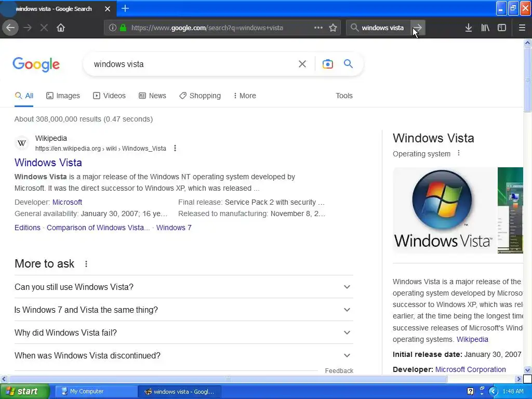The width and height of the screenshot is (532, 399).
Task: Open options dots next to Wikipedia result URL
Action: [175, 148]
